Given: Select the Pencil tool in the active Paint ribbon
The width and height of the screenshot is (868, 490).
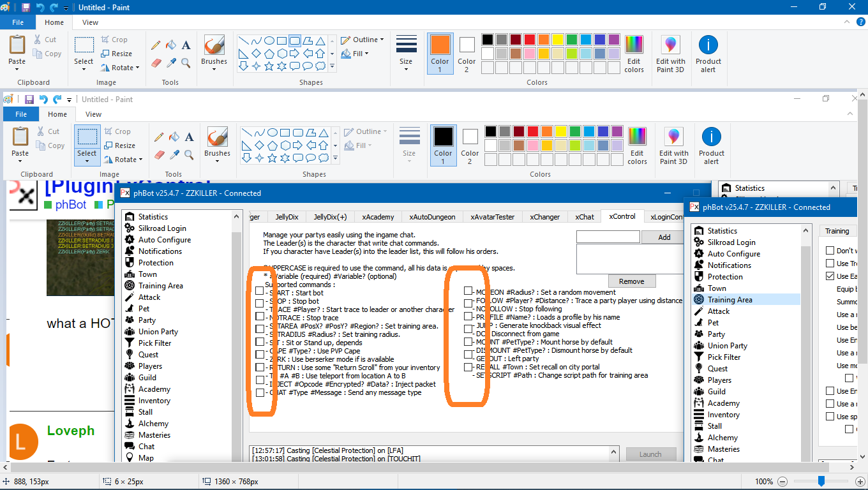Looking at the screenshot, I should 156,45.
